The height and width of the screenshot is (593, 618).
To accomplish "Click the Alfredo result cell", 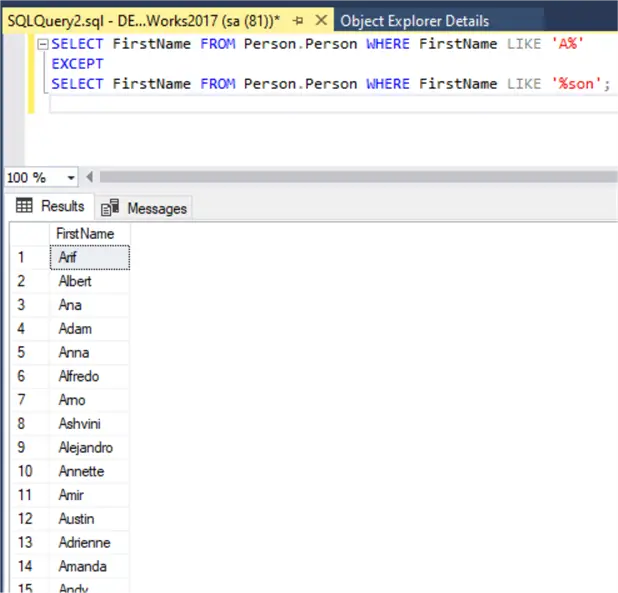I will click(x=88, y=376).
